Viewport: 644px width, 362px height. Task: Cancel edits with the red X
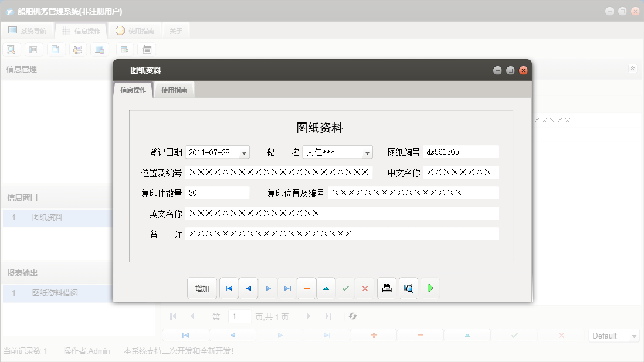(365, 288)
